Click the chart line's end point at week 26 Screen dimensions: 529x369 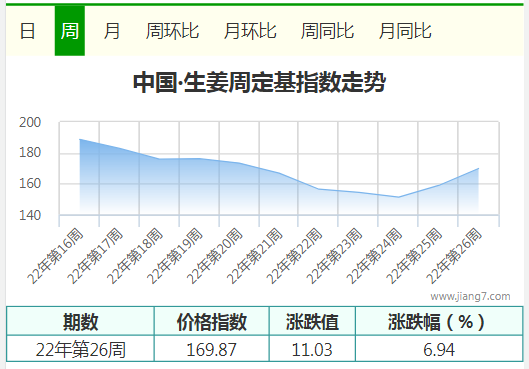pyautogui.click(x=478, y=168)
